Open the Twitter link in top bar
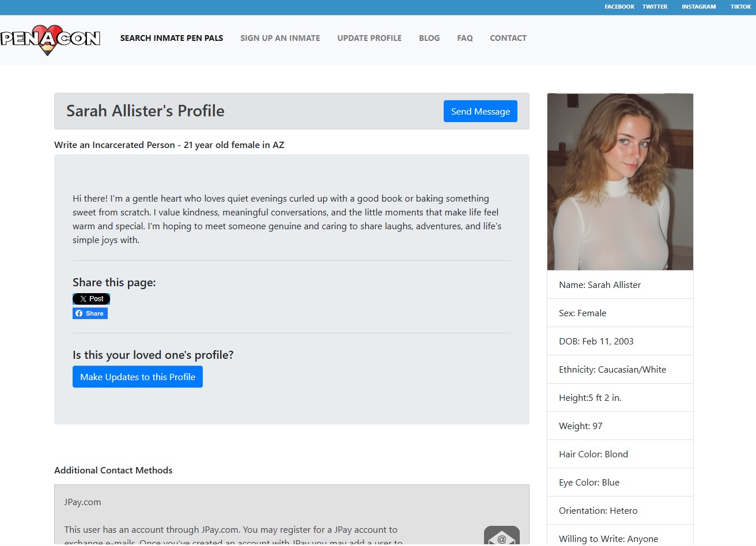 [x=655, y=7]
